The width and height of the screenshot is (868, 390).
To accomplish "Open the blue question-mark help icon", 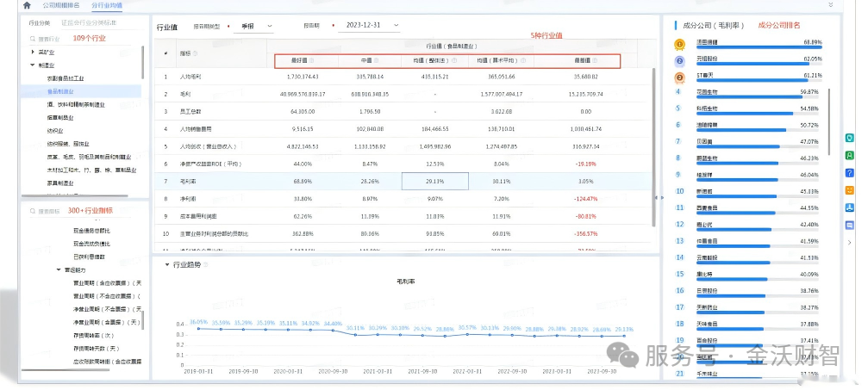I will 850,172.
